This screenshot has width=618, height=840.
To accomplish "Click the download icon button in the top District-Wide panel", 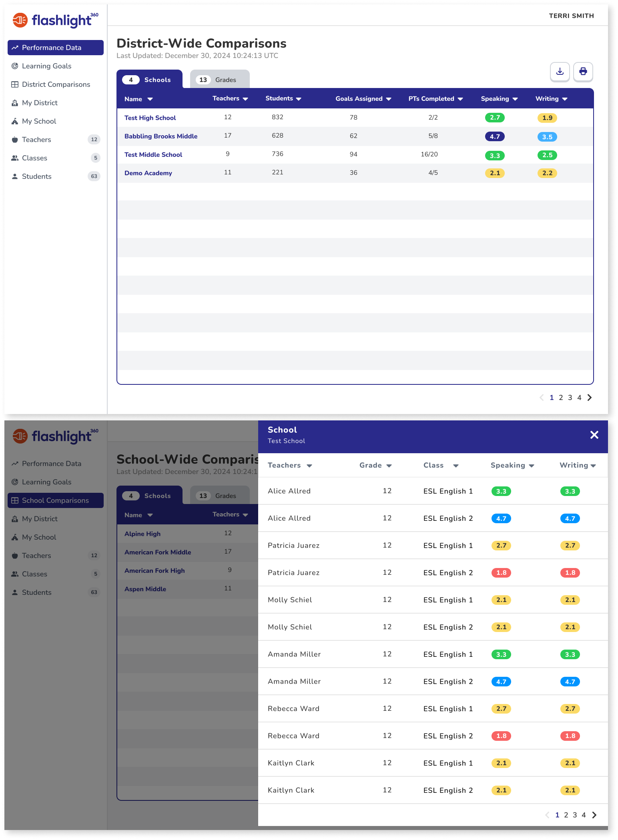I will click(560, 72).
